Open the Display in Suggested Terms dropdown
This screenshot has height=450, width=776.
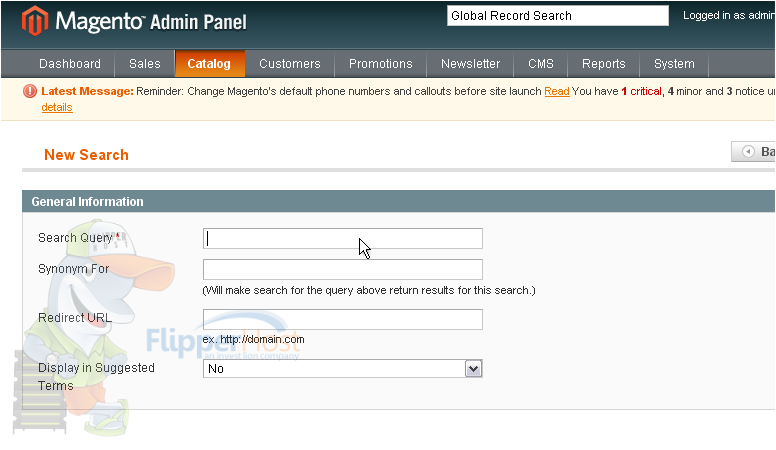coord(342,369)
